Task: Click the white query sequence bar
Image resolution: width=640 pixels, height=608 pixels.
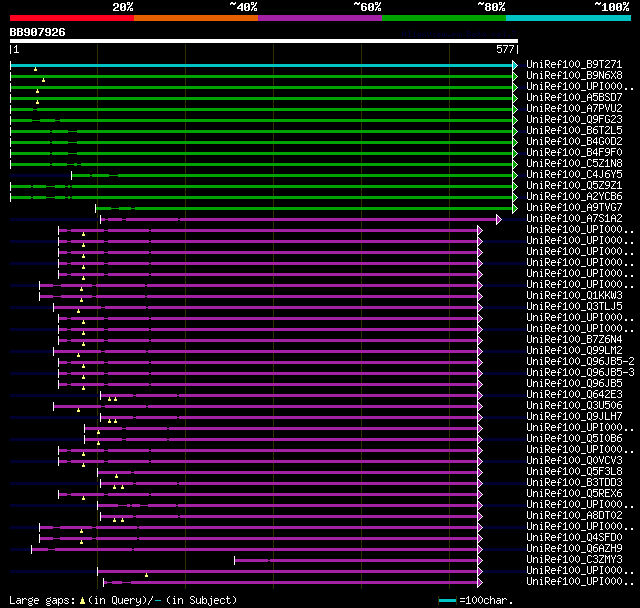Action: (x=264, y=41)
